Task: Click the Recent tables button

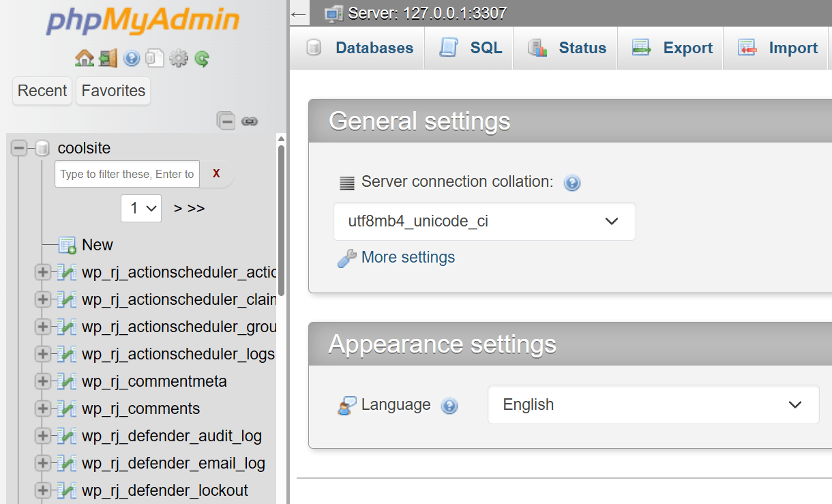Action: [x=42, y=91]
